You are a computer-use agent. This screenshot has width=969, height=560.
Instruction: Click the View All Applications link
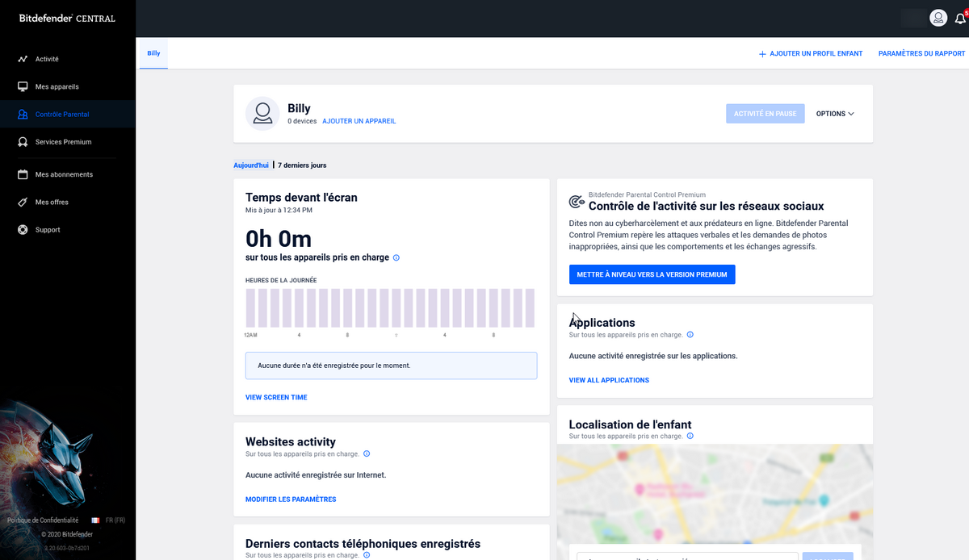pyautogui.click(x=609, y=380)
